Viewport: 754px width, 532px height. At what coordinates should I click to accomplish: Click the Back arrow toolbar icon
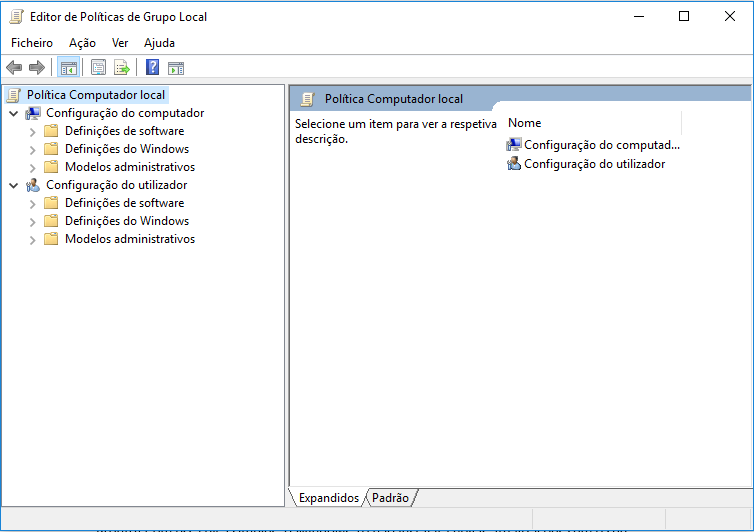click(14, 68)
